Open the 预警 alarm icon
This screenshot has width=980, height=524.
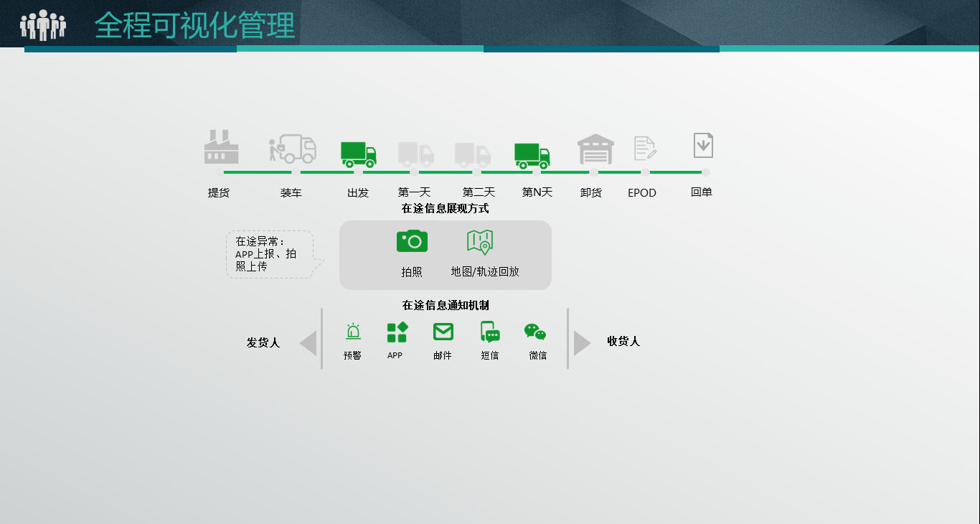point(352,331)
